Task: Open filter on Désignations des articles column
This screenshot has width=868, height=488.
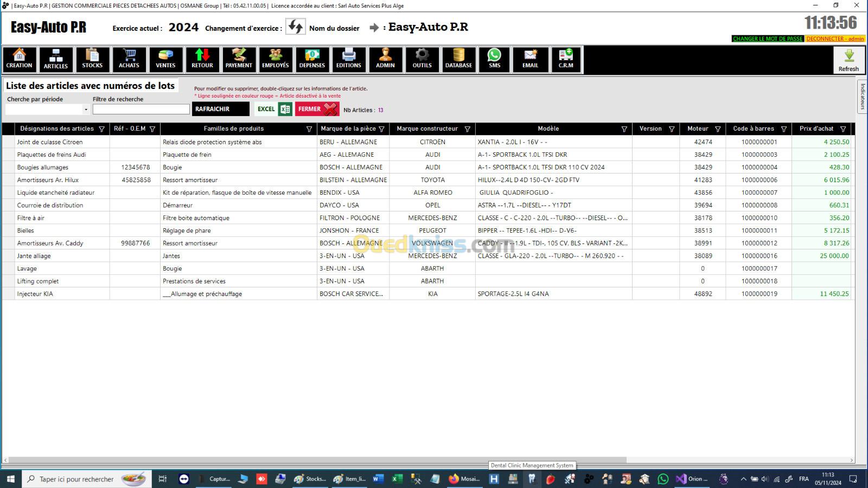Action: tap(101, 129)
